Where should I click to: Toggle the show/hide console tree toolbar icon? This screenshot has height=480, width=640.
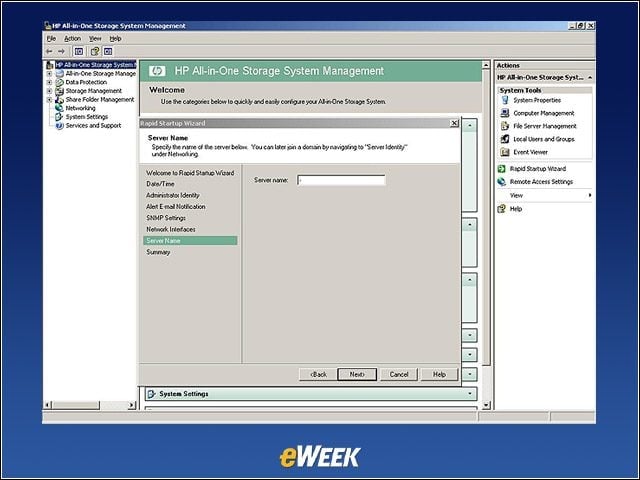coord(79,51)
